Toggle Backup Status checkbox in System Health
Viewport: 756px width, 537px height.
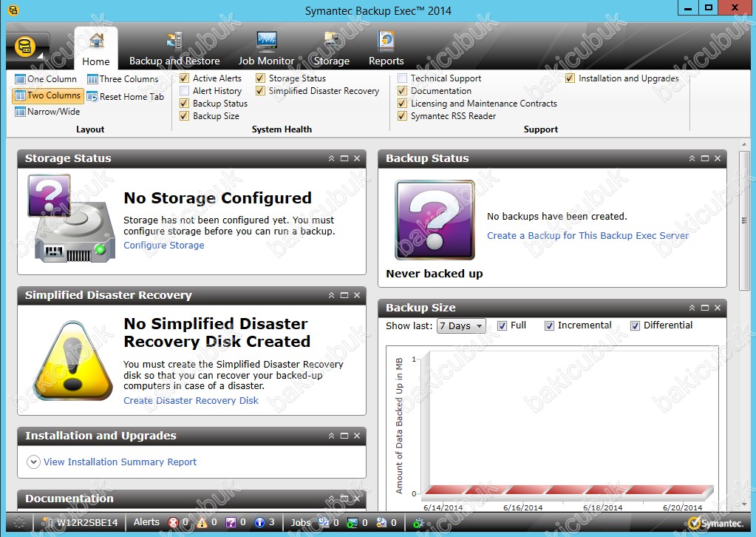tap(184, 104)
